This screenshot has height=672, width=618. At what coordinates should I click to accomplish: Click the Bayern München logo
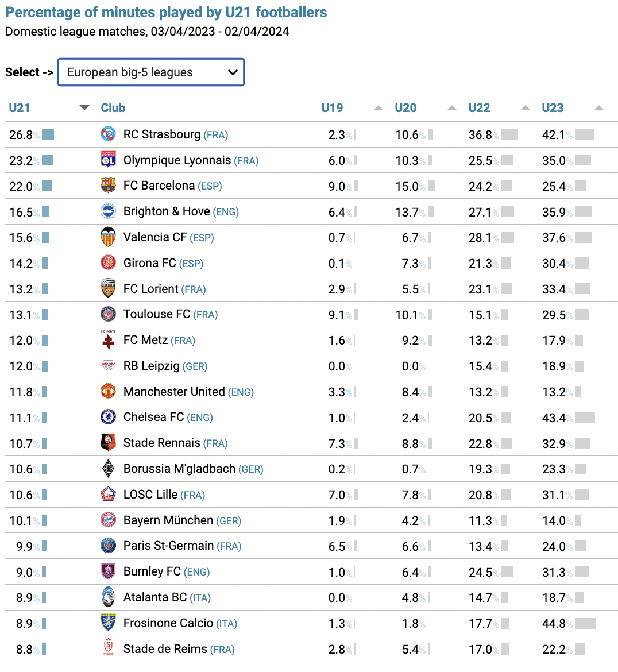click(x=108, y=520)
